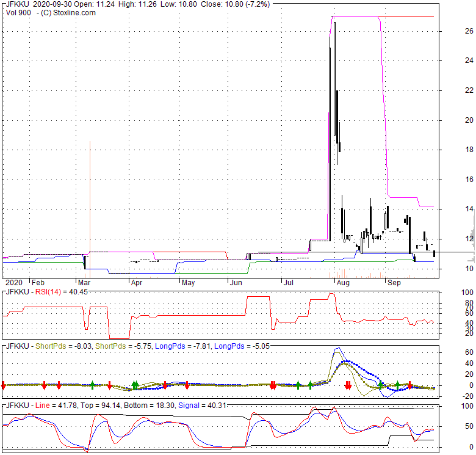
Task: Click the blue LongPds = -7.81 label
Action: (183, 346)
